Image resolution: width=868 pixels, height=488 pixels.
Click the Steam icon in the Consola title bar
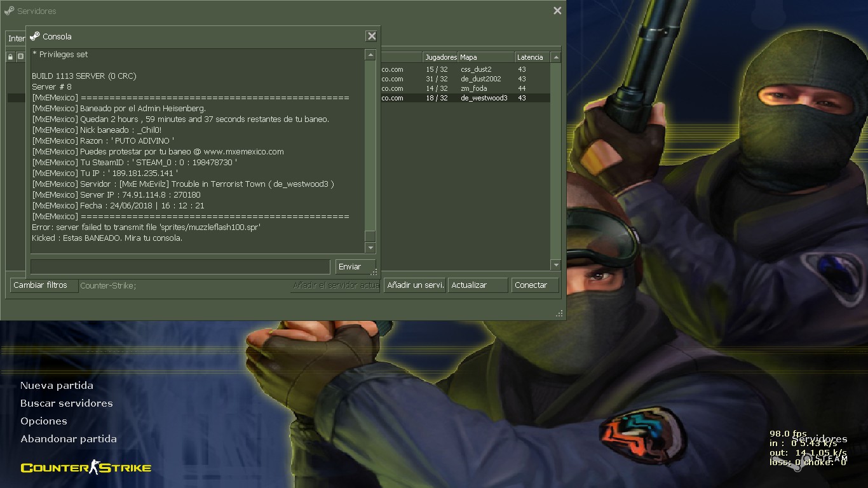click(x=35, y=36)
